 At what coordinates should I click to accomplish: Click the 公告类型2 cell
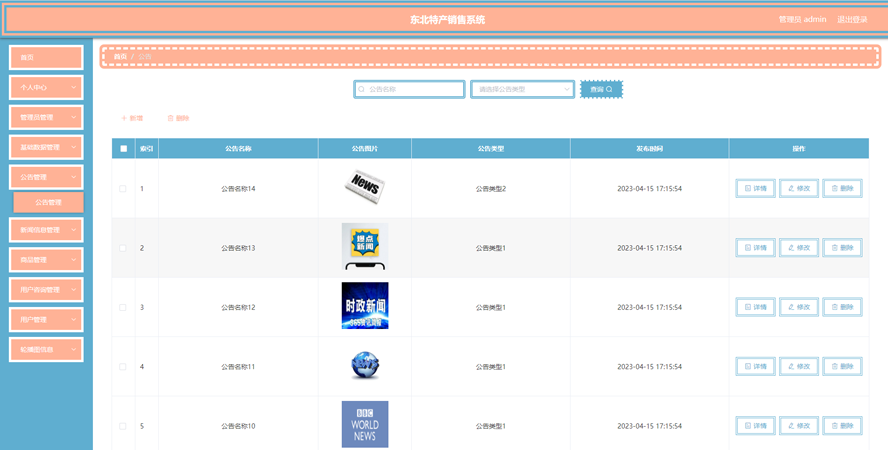pos(490,188)
